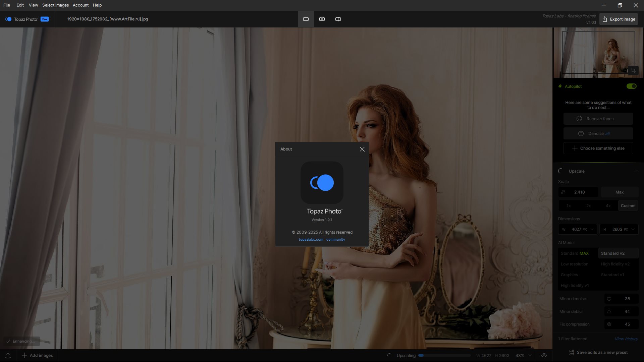This screenshot has width=644, height=362.
Task: Close the About dialog
Action: coord(362,149)
